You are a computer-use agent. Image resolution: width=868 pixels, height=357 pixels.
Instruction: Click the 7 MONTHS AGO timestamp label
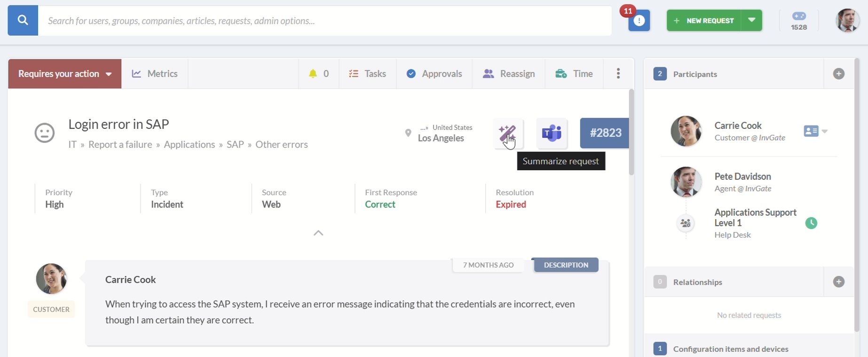488,265
